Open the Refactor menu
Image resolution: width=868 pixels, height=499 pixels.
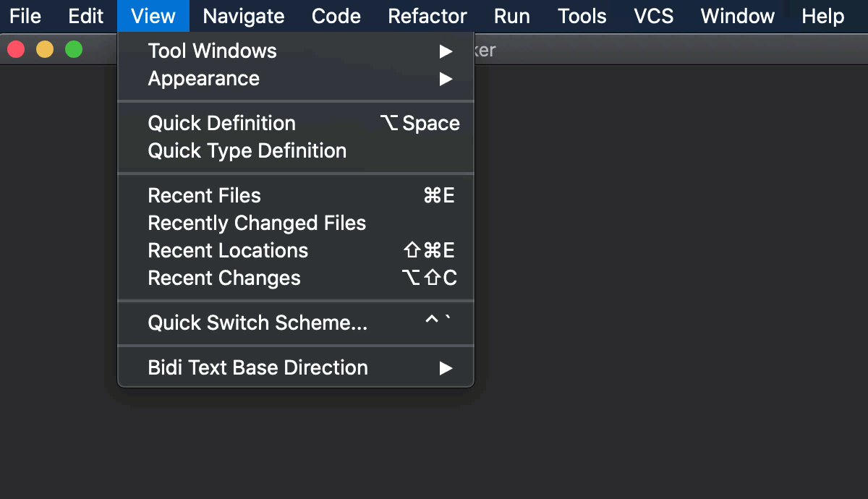427,16
